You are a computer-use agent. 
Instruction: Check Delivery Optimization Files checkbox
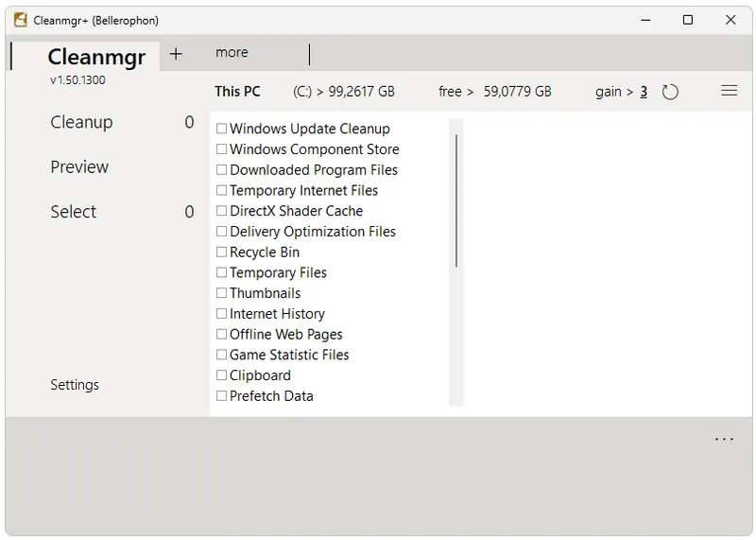tap(221, 231)
